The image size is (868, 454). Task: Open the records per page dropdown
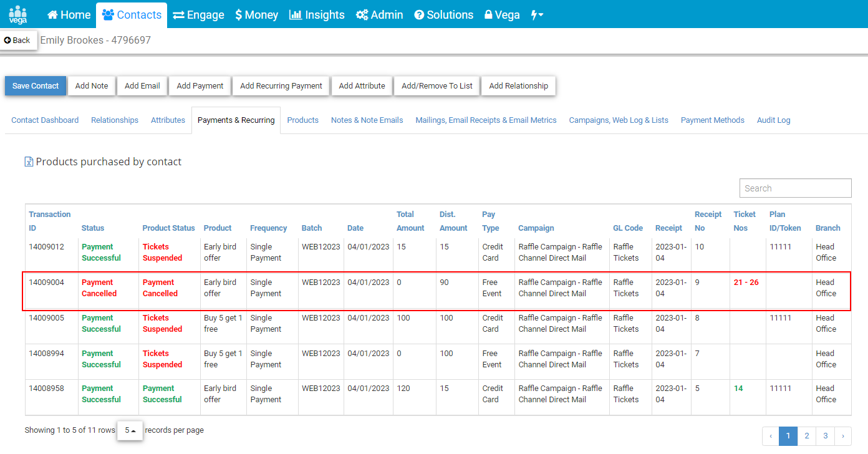pyautogui.click(x=130, y=430)
